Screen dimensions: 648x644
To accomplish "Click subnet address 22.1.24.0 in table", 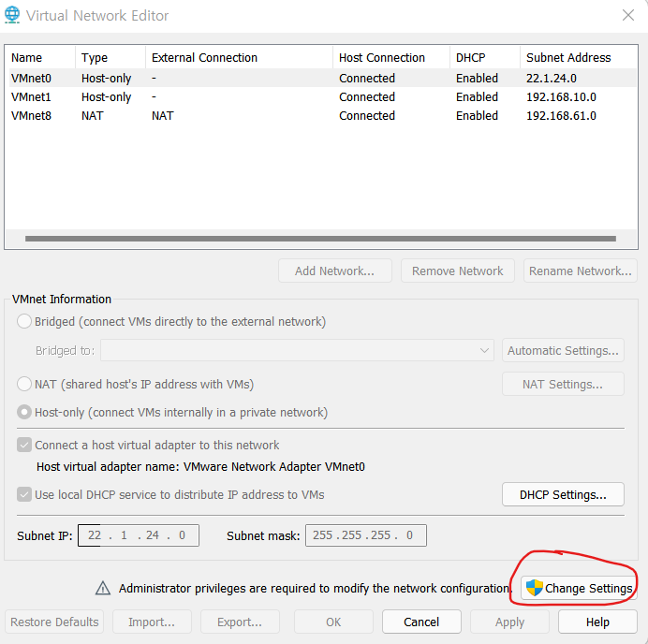I will pos(552,78).
